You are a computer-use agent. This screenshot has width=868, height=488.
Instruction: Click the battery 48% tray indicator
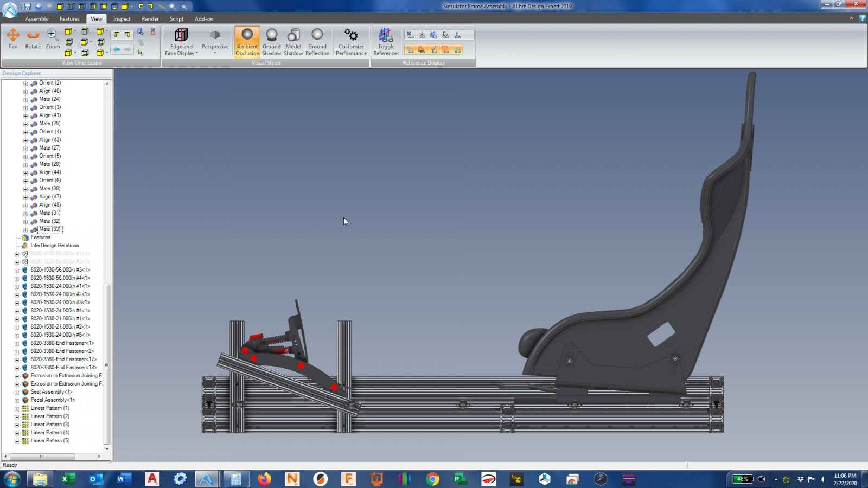point(742,479)
